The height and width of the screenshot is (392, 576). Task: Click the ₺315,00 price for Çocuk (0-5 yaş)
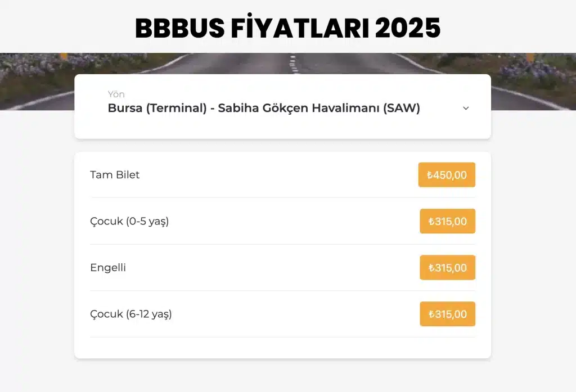coord(447,221)
